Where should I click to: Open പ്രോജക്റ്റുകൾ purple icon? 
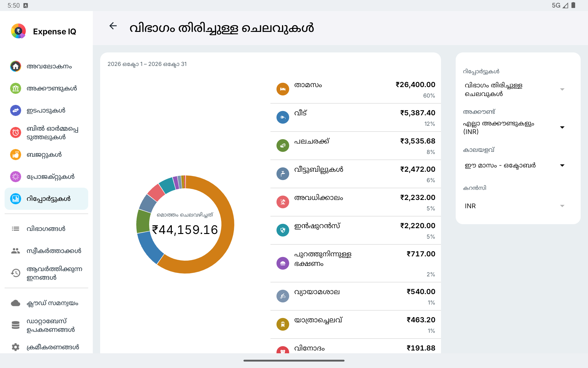click(x=16, y=177)
